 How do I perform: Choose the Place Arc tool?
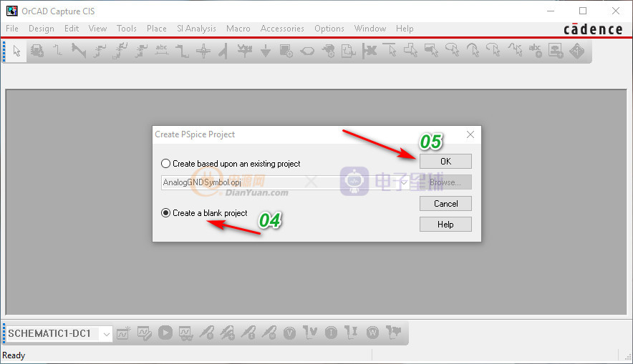tap(473, 51)
